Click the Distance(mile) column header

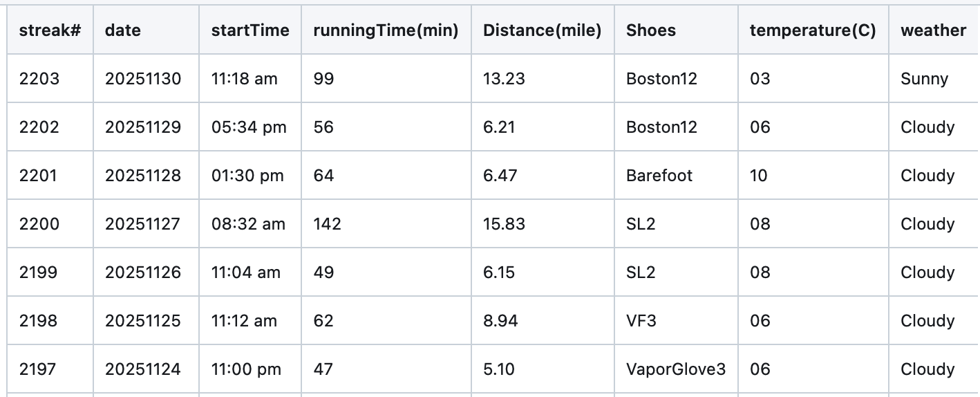click(542, 30)
